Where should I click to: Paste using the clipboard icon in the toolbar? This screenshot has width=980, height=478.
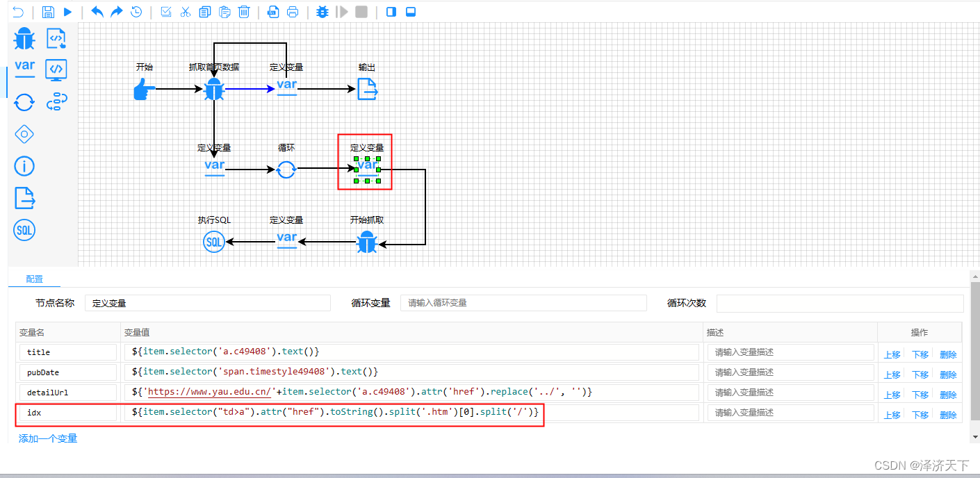click(x=224, y=12)
